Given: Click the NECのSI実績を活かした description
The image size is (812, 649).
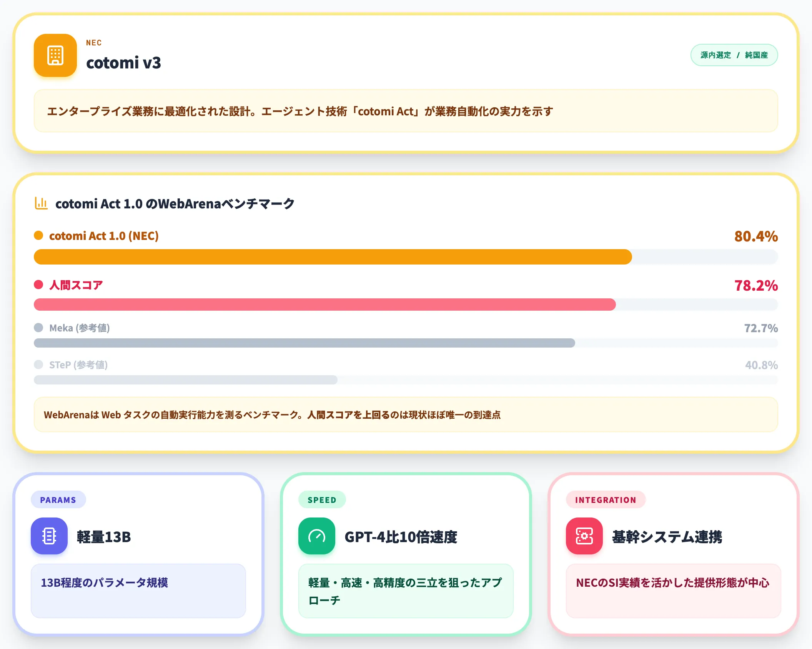Looking at the screenshot, I should pyautogui.click(x=674, y=591).
